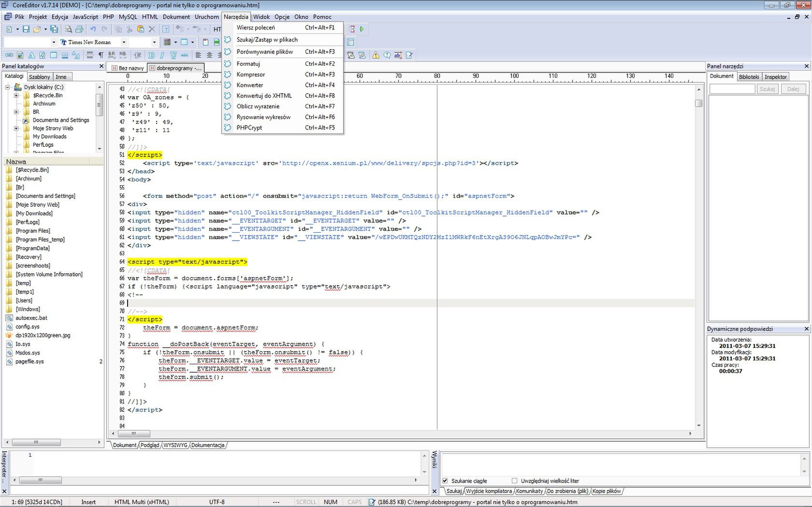Choose Porównywanie plików from menu

(283, 52)
